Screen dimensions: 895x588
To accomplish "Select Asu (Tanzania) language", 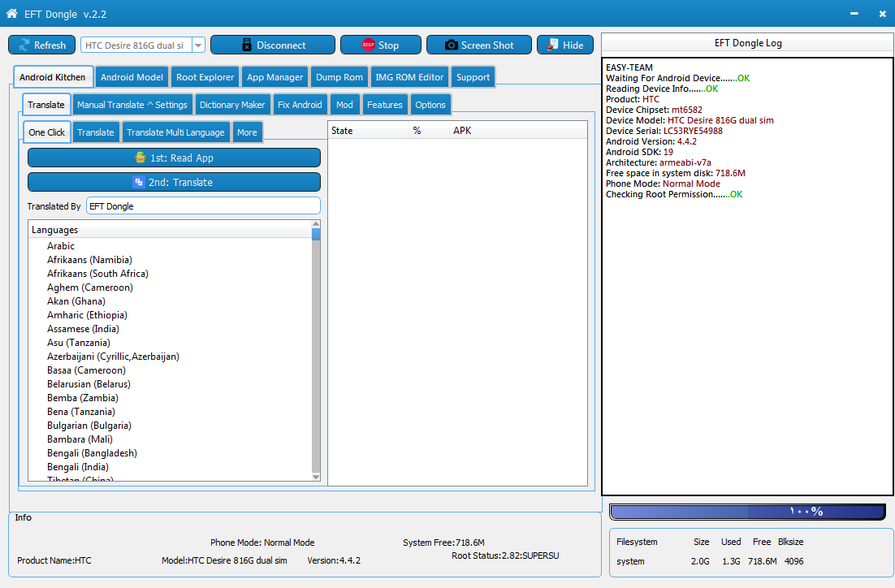I will tap(78, 343).
